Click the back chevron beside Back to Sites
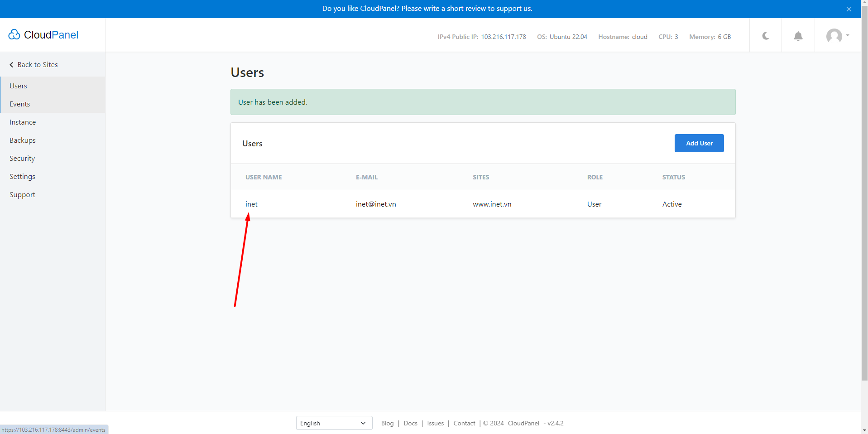Image resolution: width=868 pixels, height=434 pixels. pos(11,64)
